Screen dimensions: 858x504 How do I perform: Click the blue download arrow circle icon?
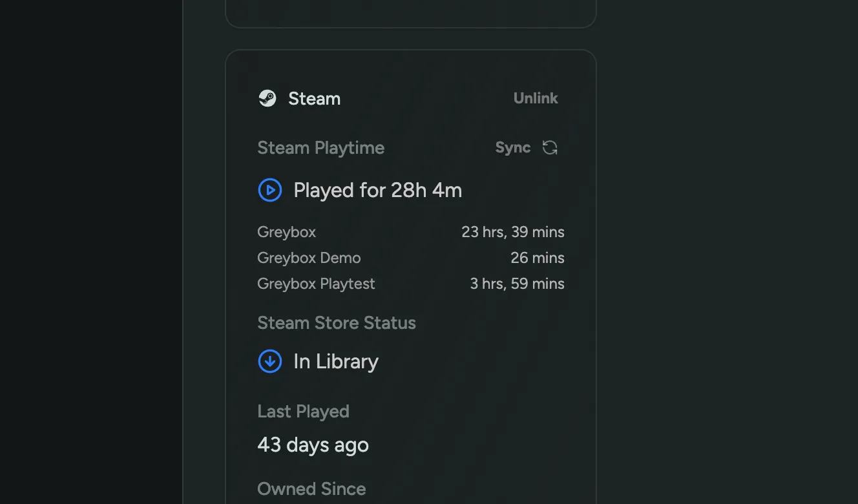[x=270, y=361]
